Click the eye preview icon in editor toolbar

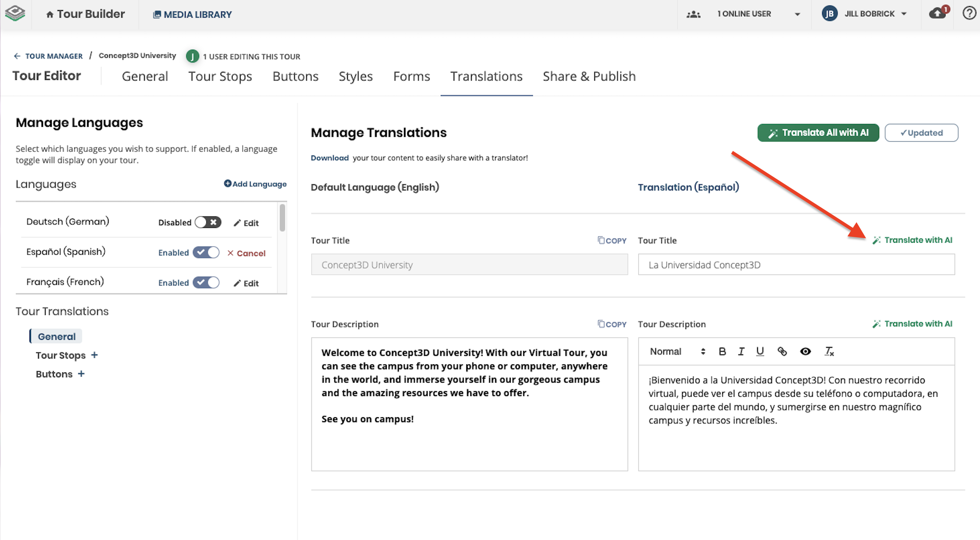point(805,351)
